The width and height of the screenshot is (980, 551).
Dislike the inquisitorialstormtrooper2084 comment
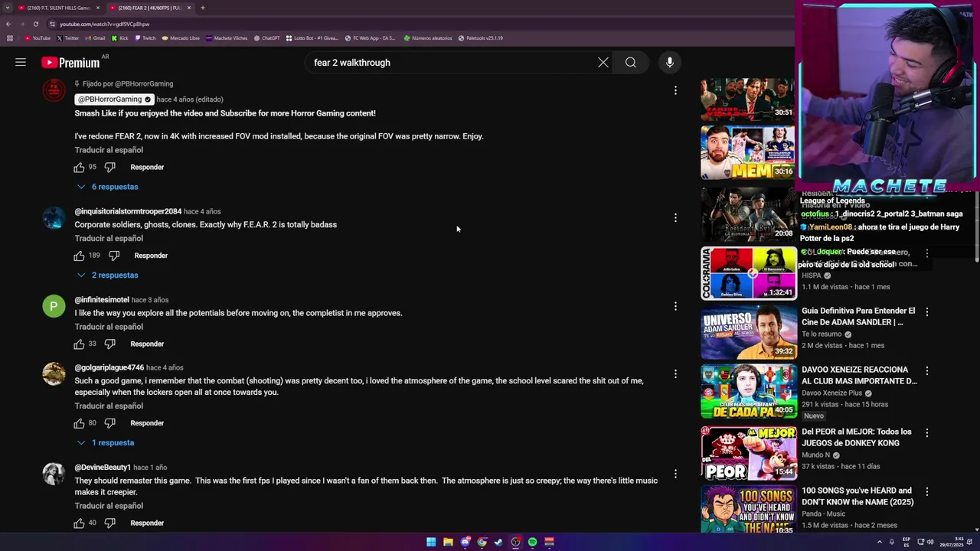click(114, 256)
